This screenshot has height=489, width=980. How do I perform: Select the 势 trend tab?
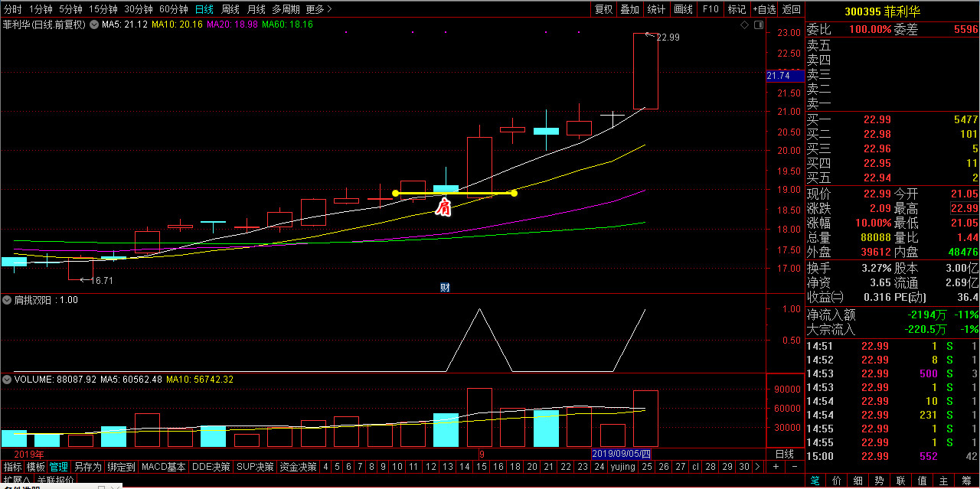(880, 481)
